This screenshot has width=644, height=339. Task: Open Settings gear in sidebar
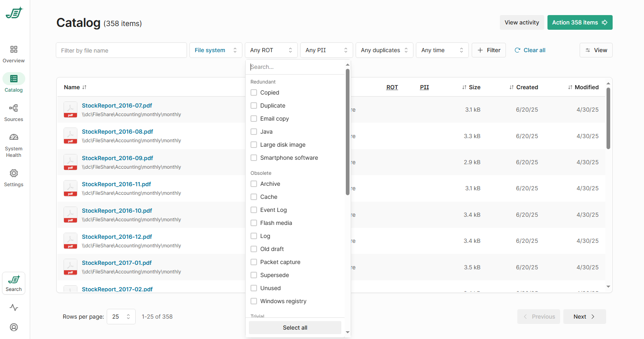14,174
